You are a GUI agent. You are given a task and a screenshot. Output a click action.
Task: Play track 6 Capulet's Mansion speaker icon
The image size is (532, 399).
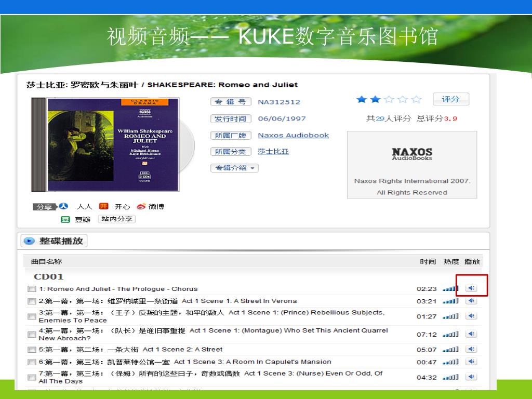tap(471, 362)
